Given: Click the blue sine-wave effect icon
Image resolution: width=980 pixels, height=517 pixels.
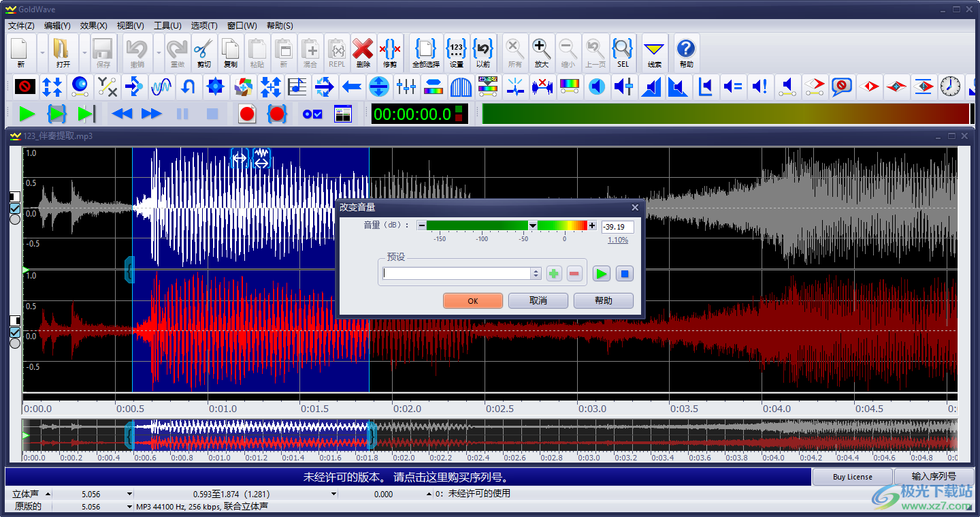Looking at the screenshot, I should pyautogui.click(x=161, y=87).
